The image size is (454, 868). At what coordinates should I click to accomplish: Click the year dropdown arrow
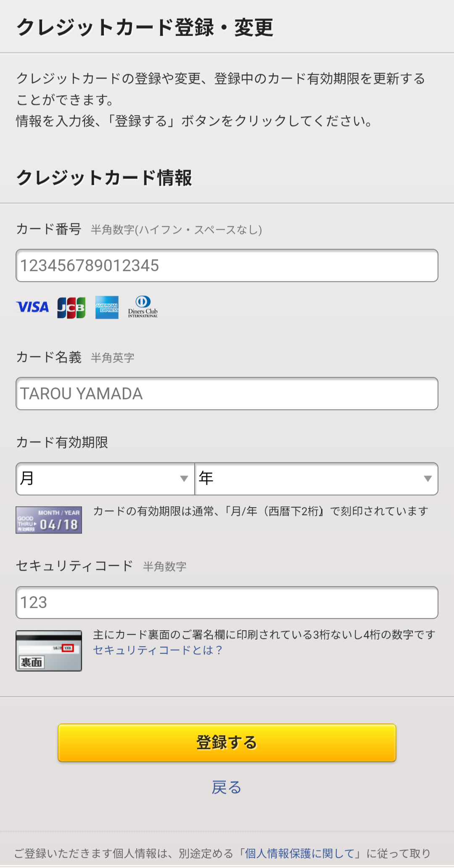[428, 479]
